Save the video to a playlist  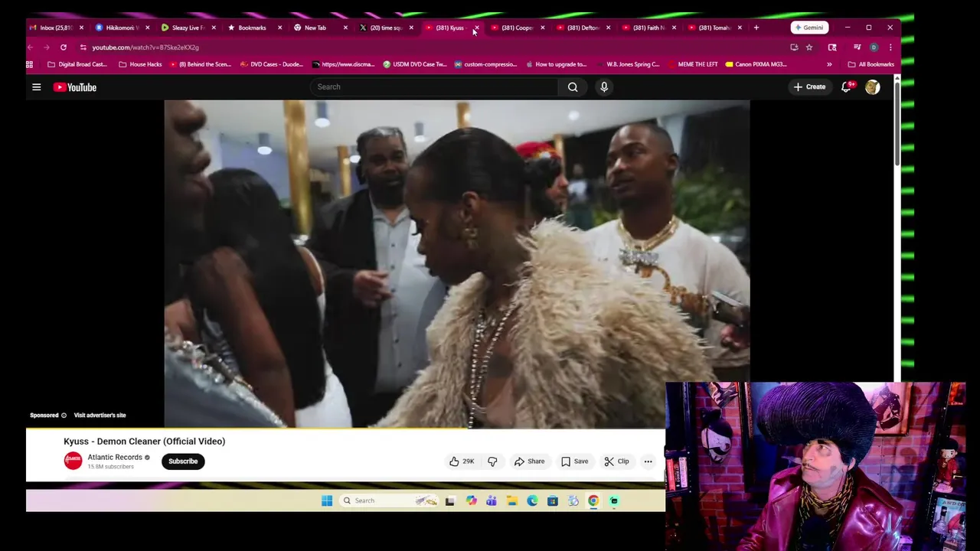(x=574, y=461)
